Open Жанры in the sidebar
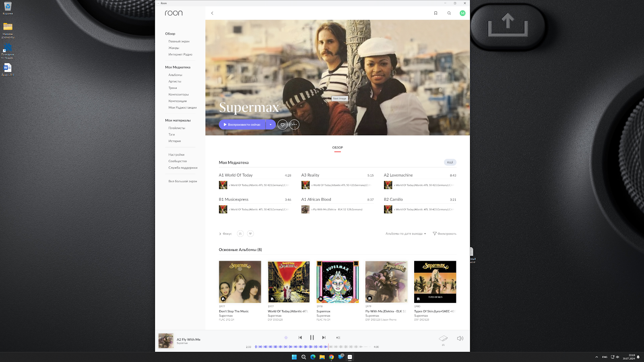 point(174,48)
